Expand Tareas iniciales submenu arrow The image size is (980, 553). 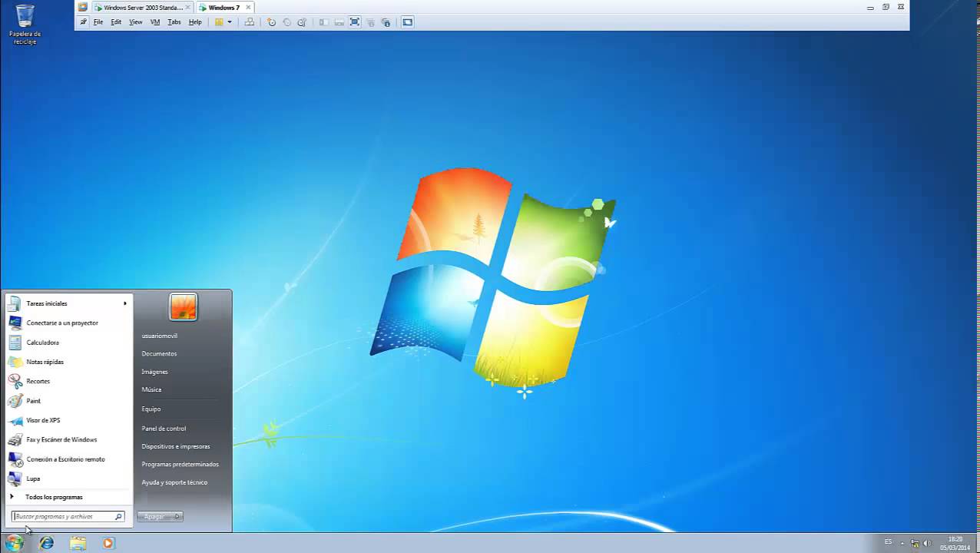pyautogui.click(x=124, y=303)
